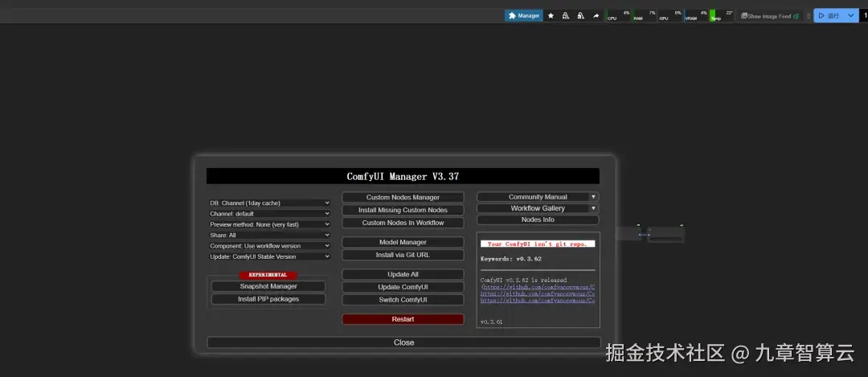
Task: Click the red Restart button
Action: click(x=403, y=319)
